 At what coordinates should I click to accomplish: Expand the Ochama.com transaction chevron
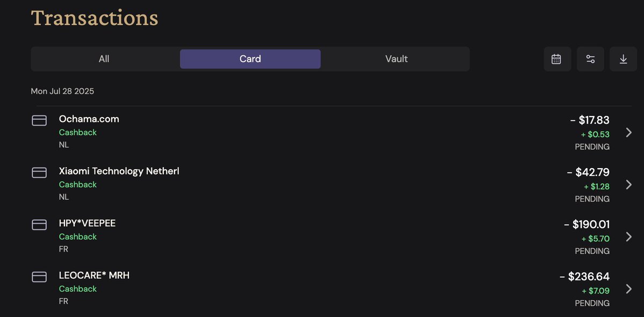click(628, 132)
